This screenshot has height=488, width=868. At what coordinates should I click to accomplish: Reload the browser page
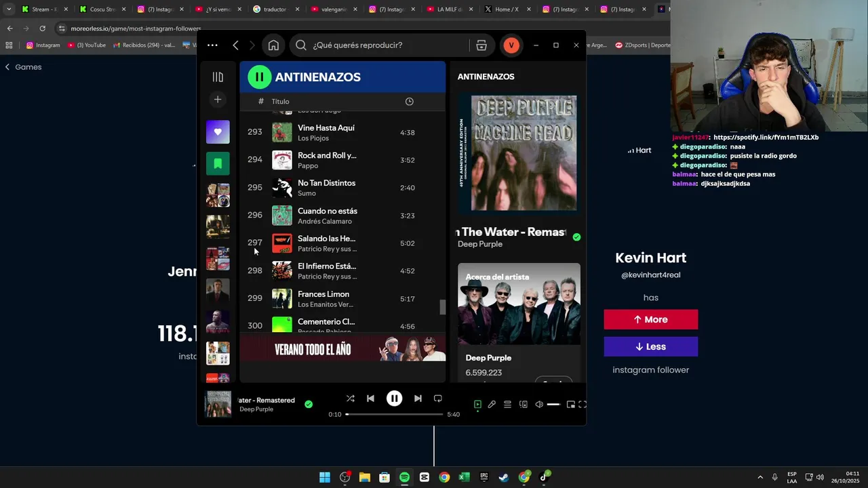click(x=42, y=28)
